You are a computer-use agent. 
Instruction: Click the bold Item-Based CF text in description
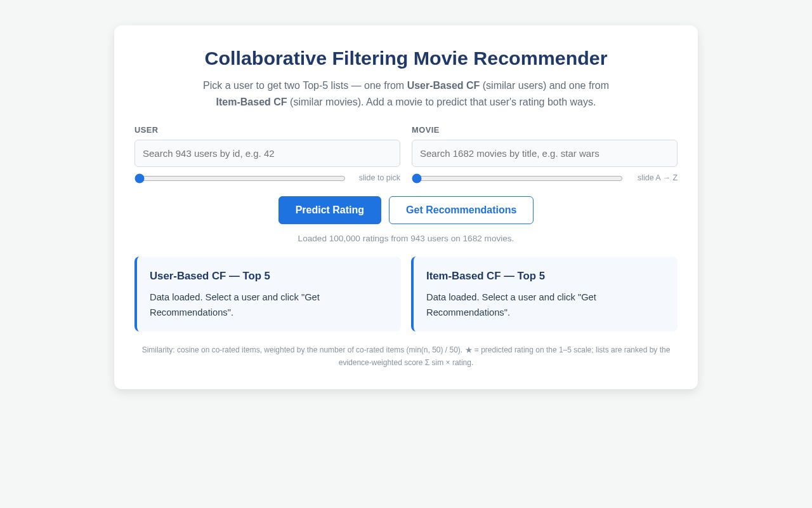pos(251,102)
